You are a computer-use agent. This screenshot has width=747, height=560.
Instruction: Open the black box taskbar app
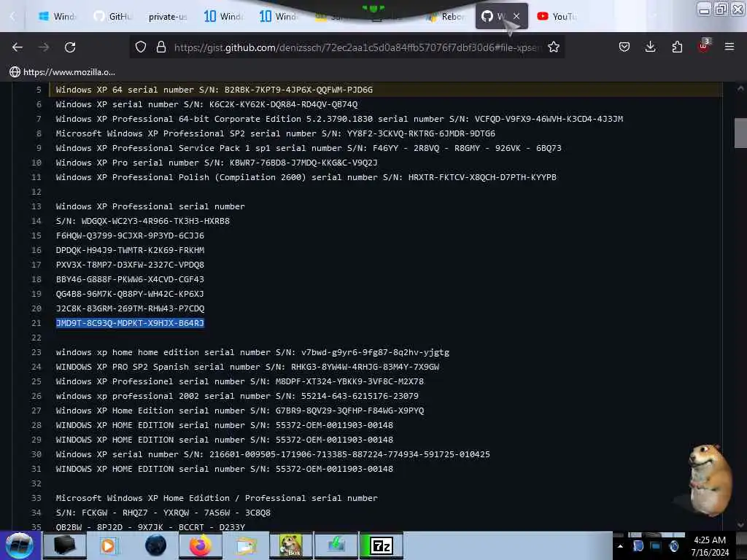[x=64, y=545]
